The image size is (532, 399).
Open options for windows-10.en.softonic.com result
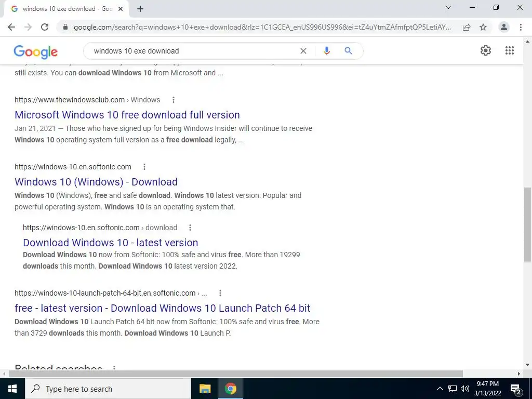click(144, 167)
